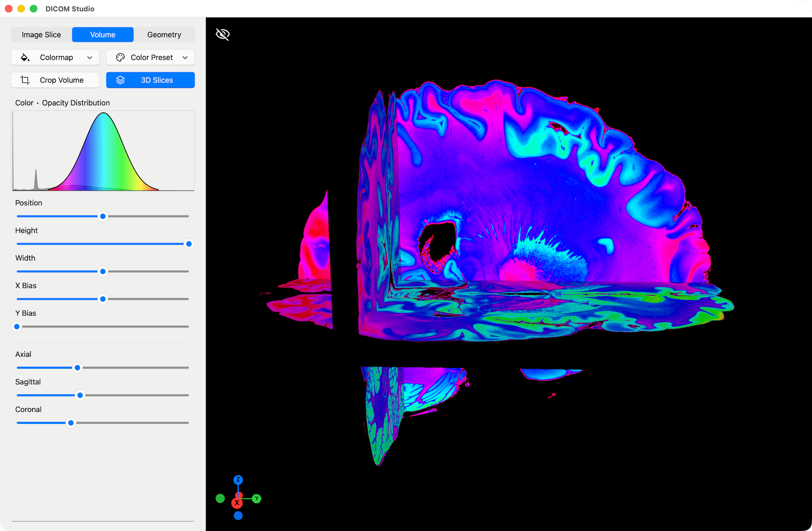Expand the Color Preset chevron
The width and height of the screenshot is (812, 531).
[185, 57]
